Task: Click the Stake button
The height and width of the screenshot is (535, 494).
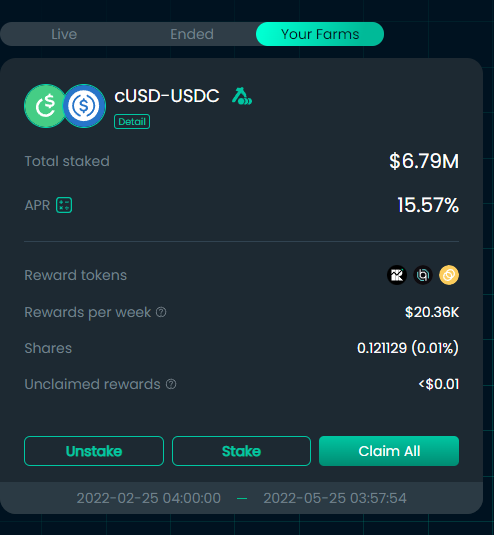Action: 242,451
